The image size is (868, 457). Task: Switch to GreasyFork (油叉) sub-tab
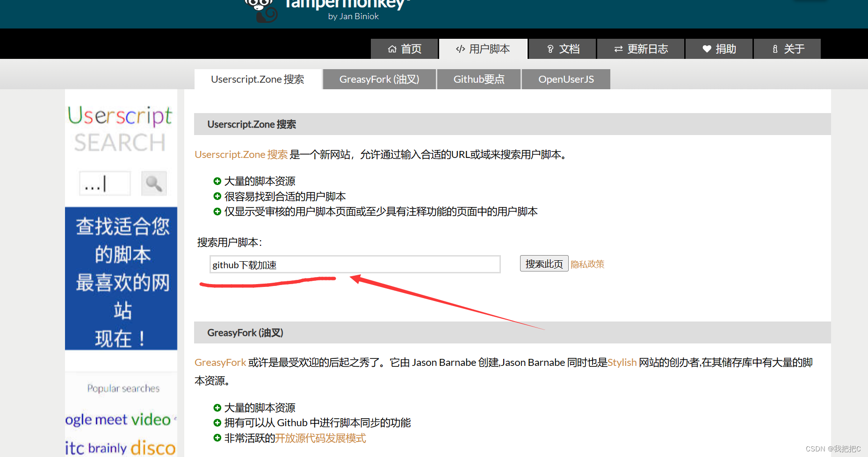[379, 79]
